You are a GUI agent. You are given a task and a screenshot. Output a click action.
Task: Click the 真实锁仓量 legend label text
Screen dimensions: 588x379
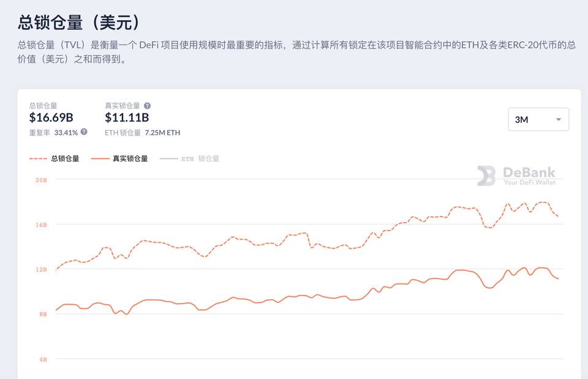[132, 158]
